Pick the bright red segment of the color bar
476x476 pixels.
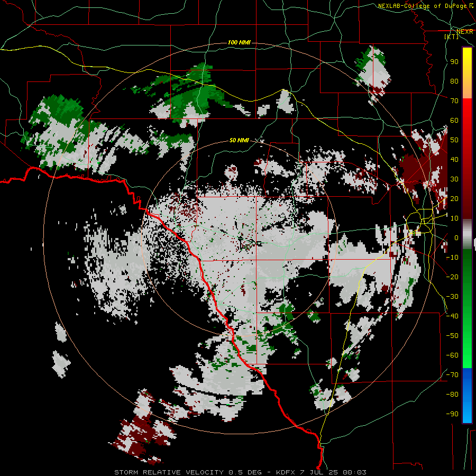click(x=467, y=112)
